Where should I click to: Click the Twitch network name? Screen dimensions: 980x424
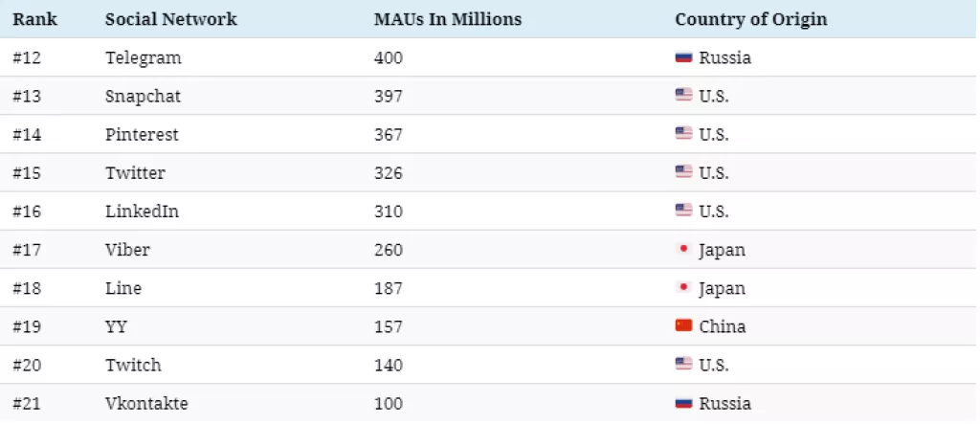point(133,365)
